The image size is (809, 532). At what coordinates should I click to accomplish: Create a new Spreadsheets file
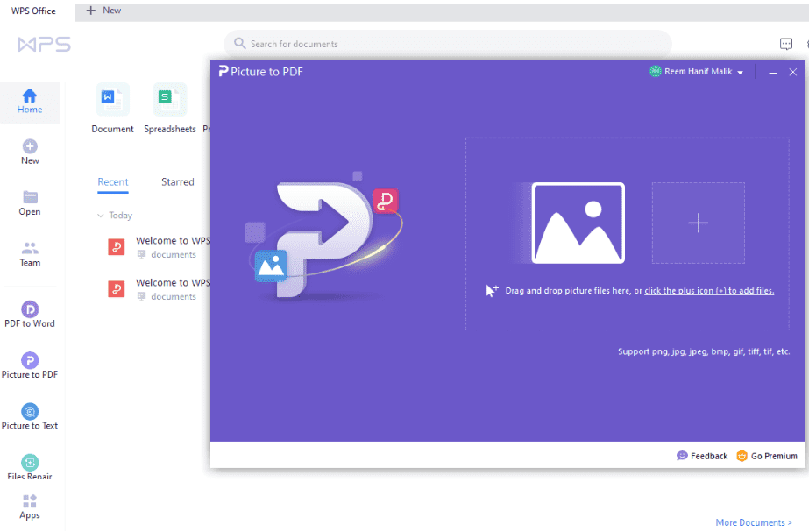coord(169,100)
